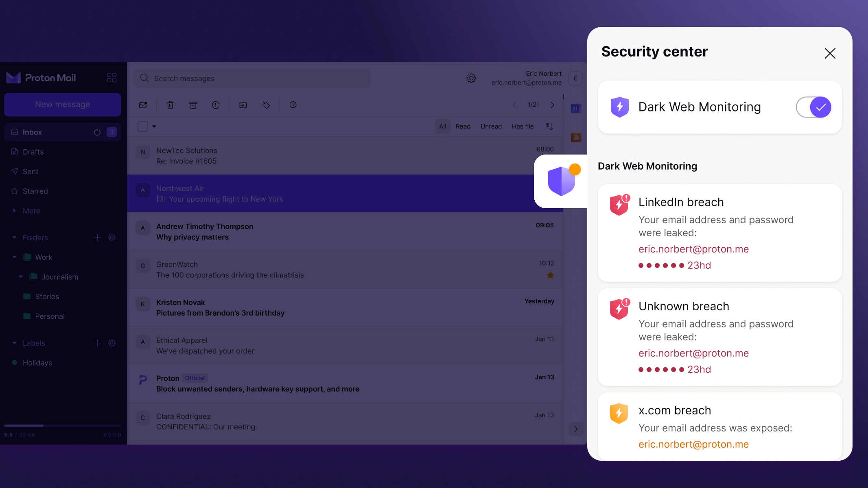
Task: Go to next page arrow
Action: click(x=552, y=105)
